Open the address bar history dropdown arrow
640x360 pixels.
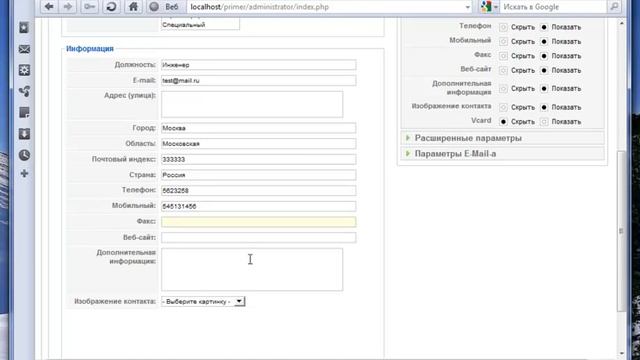pyautogui.click(x=467, y=7)
